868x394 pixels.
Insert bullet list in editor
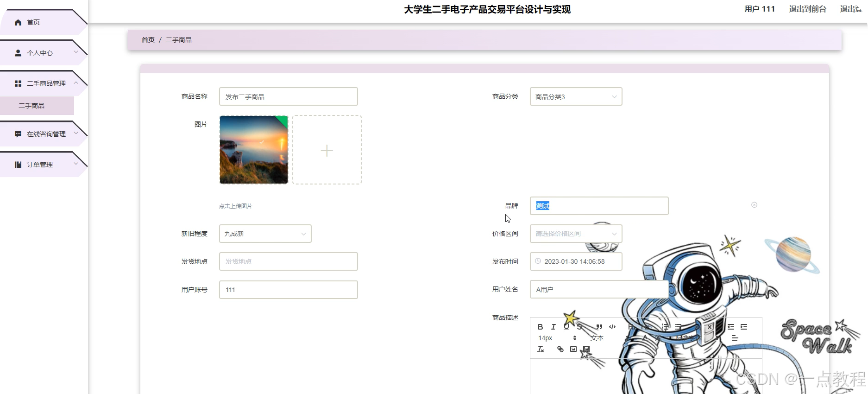point(678,327)
